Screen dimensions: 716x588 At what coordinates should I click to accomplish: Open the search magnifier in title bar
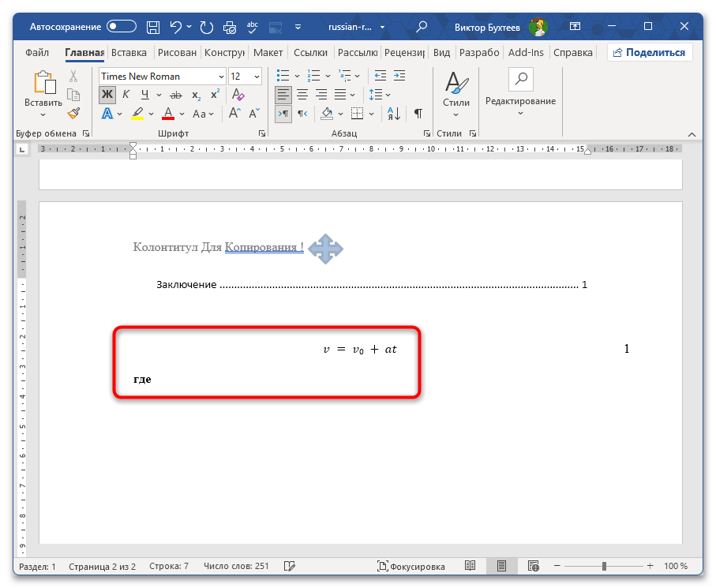pos(422,27)
